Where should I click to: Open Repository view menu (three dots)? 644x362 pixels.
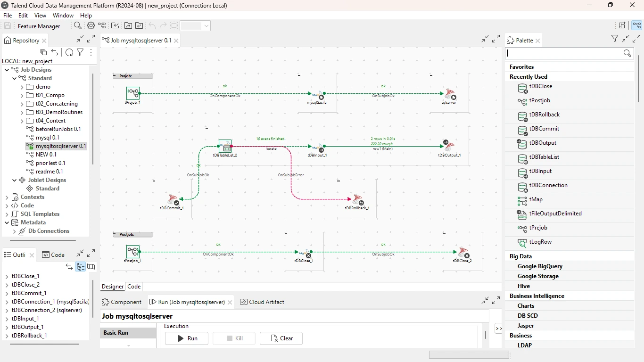tap(91, 52)
